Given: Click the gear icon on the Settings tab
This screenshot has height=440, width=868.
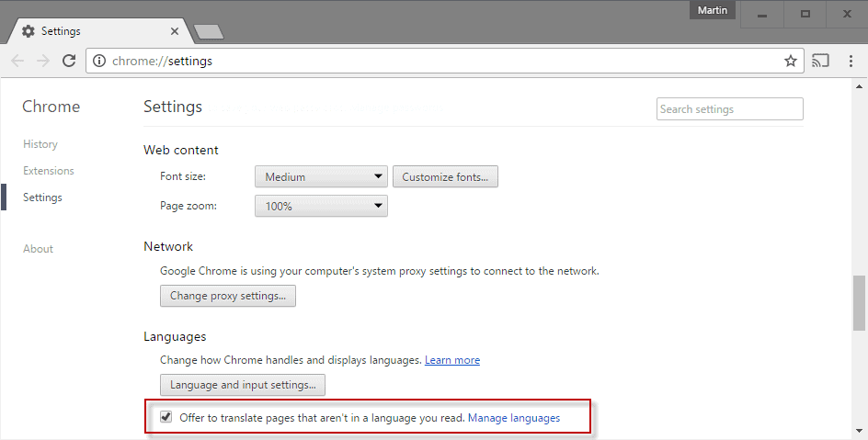Looking at the screenshot, I should pyautogui.click(x=29, y=31).
